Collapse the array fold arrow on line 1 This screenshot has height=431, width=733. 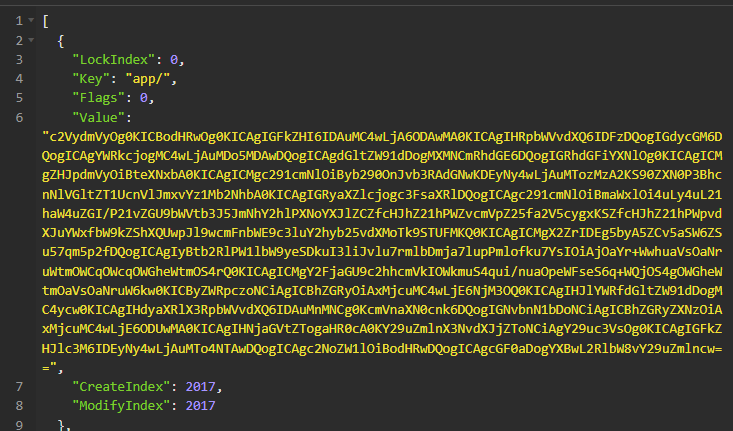tap(30, 21)
